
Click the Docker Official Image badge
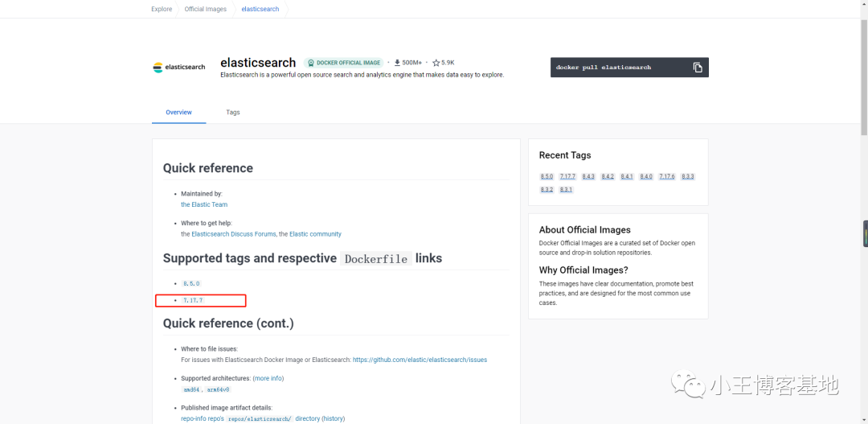click(x=343, y=63)
